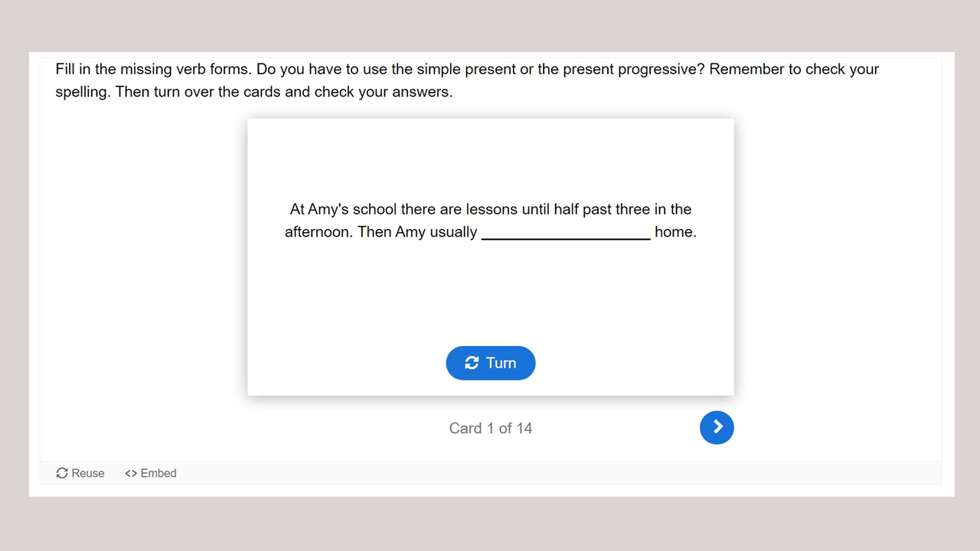Click the "Fill in the missing verb forms" instruction
This screenshot has height=551, width=980.
[153, 69]
